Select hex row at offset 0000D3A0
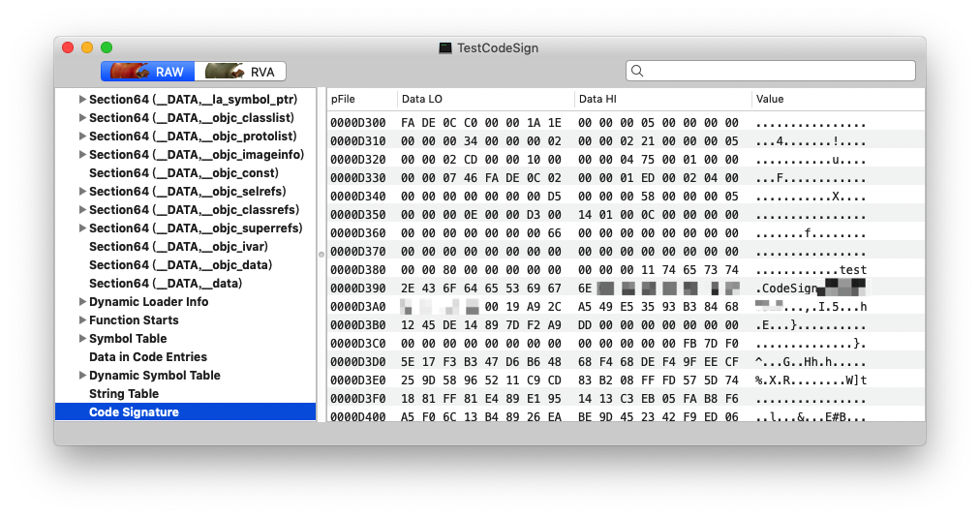The width and height of the screenshot is (980, 517). [626, 306]
